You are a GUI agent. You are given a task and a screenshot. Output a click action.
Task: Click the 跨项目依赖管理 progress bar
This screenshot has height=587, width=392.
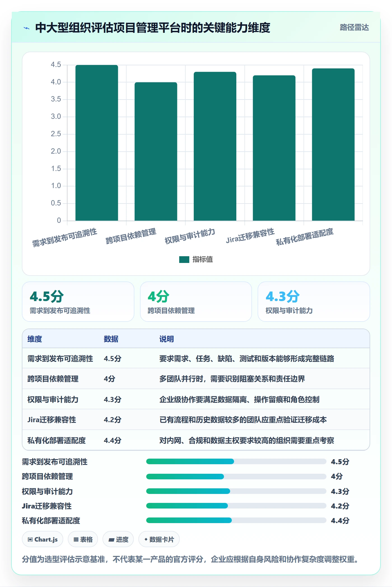[x=236, y=476]
